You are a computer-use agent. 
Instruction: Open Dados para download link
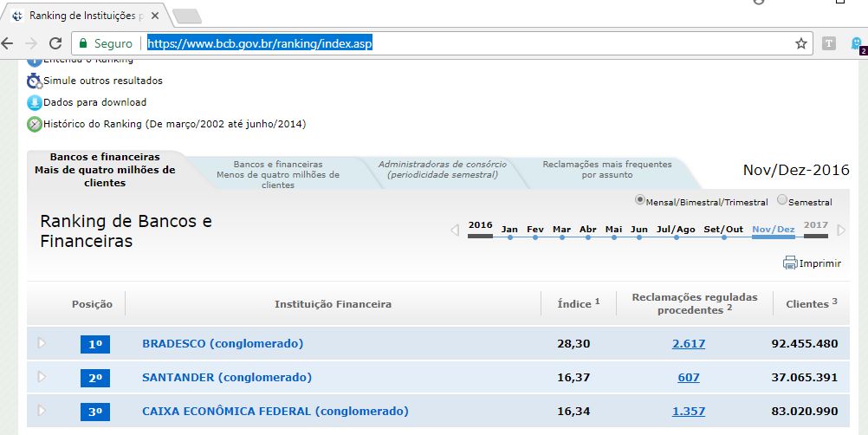[x=94, y=102]
